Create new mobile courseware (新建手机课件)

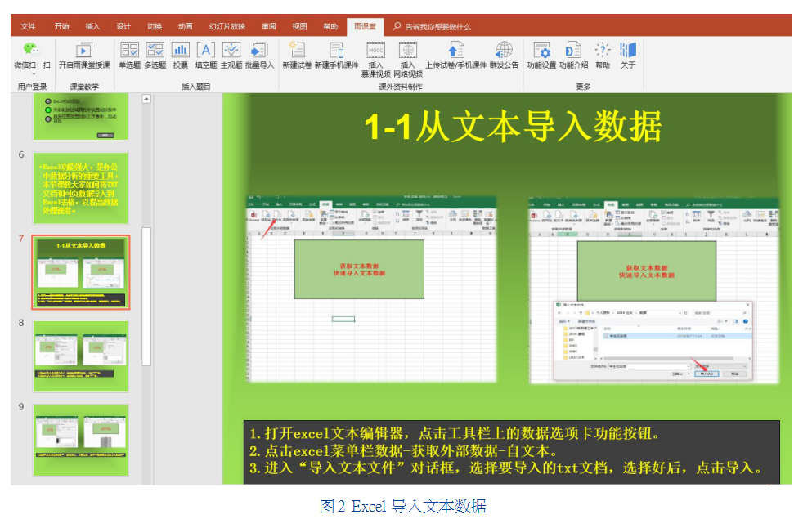point(336,56)
